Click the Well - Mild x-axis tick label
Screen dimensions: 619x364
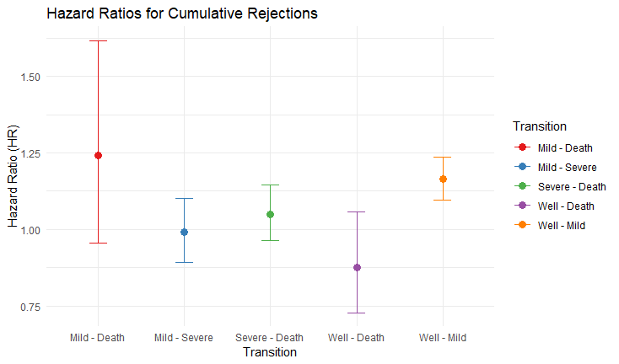pos(443,338)
